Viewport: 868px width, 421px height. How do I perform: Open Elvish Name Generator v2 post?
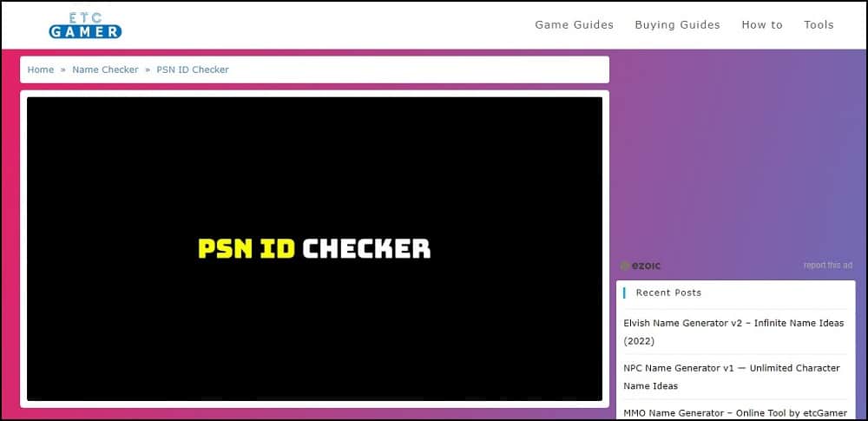tap(733, 332)
